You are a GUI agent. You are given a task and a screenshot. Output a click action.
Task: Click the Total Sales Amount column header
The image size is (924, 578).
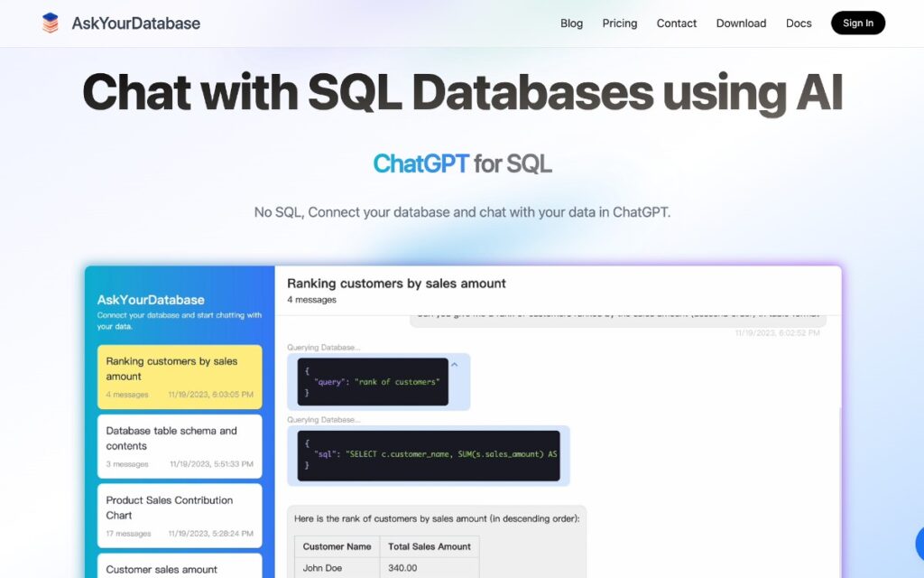click(429, 545)
